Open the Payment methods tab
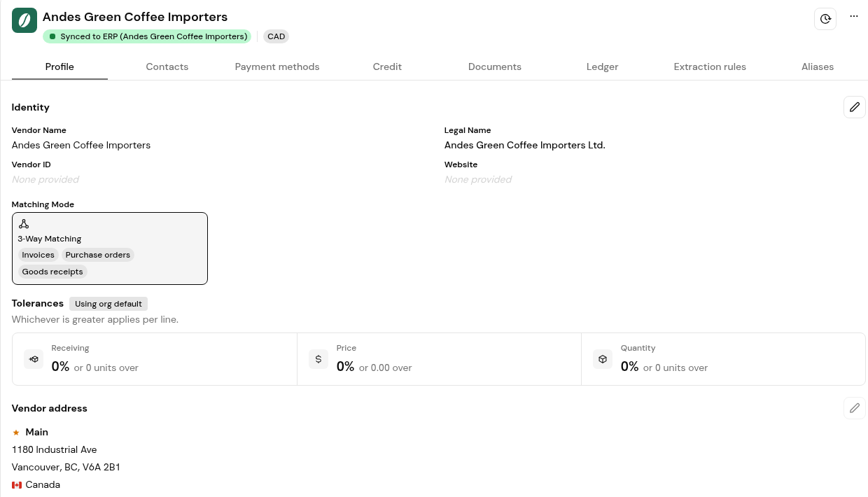Image resolution: width=868 pixels, height=497 pixels. (277, 66)
